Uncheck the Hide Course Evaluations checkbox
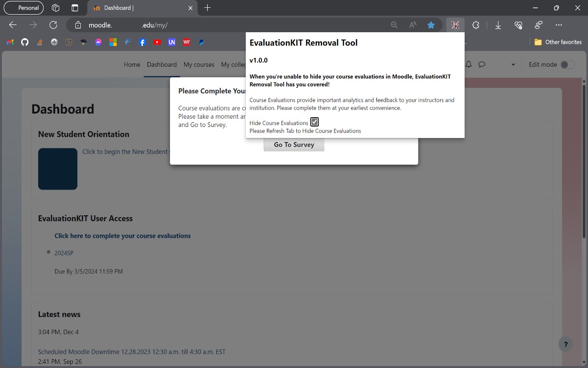The width and height of the screenshot is (588, 368). pos(315,122)
